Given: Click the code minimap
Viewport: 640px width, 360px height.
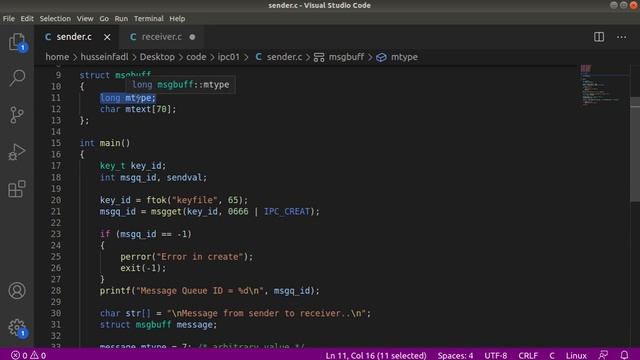Looking at the screenshot, I should click(x=604, y=86).
